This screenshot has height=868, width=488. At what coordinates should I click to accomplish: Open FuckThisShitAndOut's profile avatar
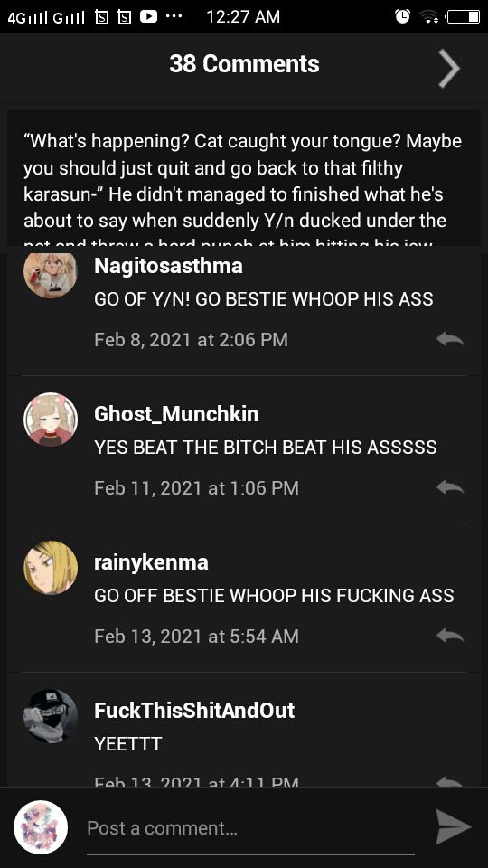click(x=51, y=716)
